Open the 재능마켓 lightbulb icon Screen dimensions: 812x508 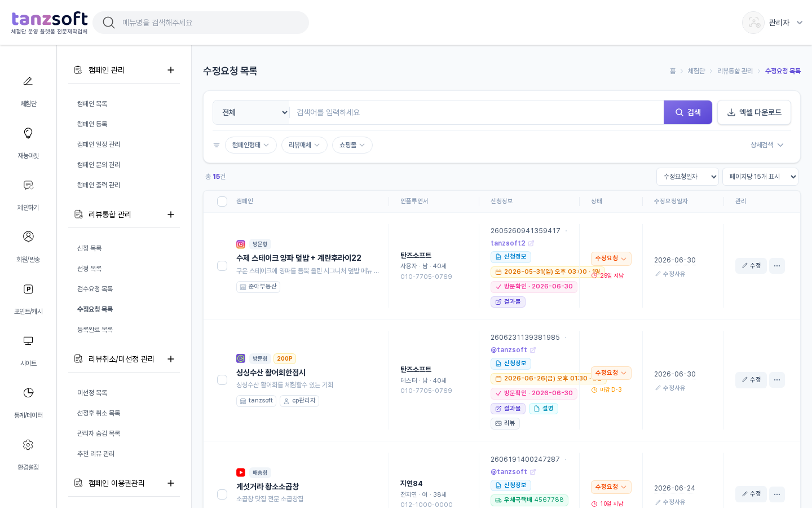click(28, 133)
